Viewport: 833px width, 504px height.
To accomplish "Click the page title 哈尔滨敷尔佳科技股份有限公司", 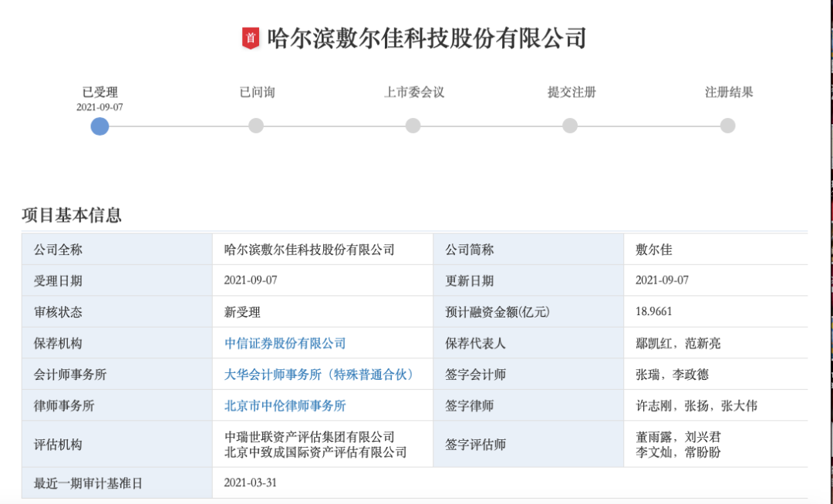I will click(x=427, y=39).
